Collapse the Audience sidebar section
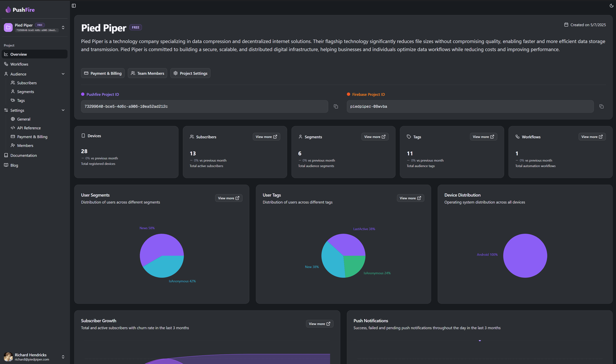The image size is (616, 364). click(63, 74)
